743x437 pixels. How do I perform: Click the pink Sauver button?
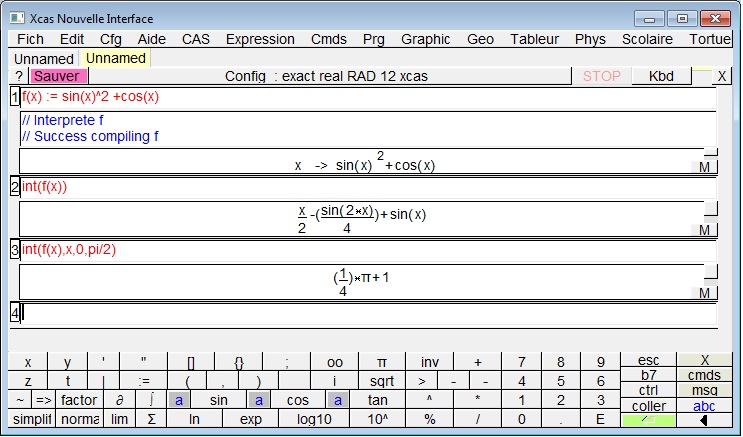[58, 76]
